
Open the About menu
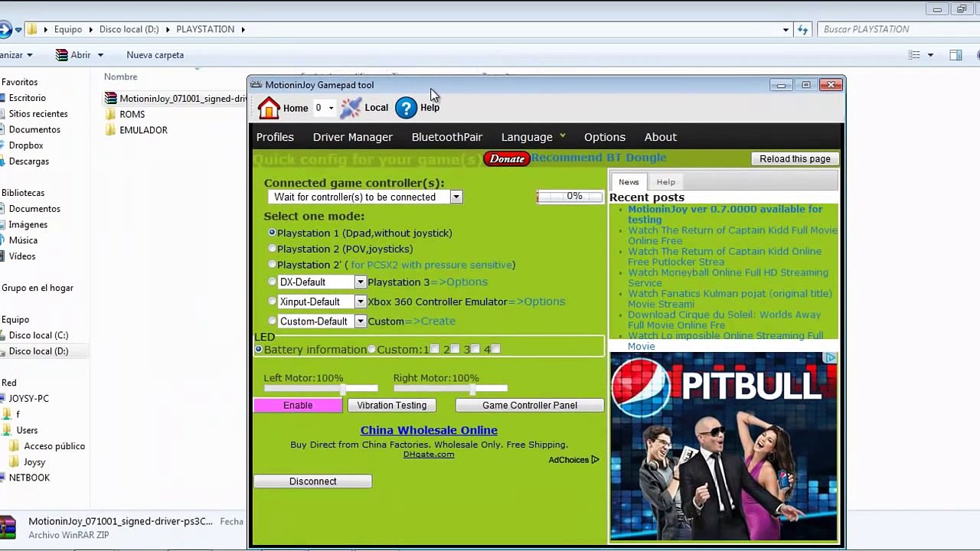pos(661,137)
